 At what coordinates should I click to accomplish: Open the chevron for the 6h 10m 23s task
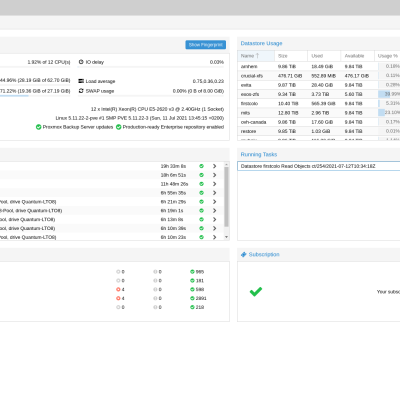point(214,237)
